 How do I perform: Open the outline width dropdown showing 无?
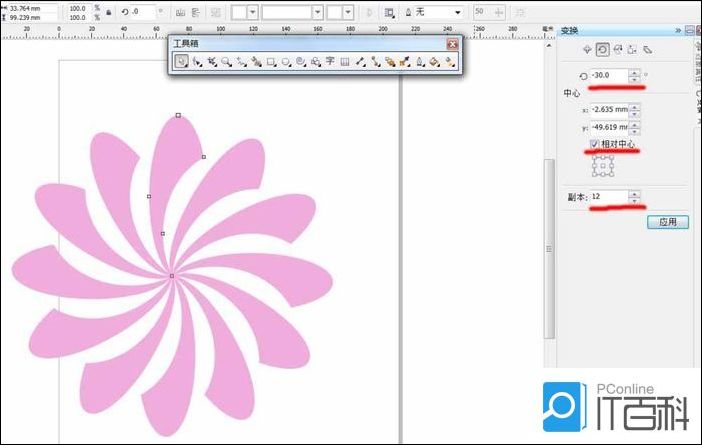click(458, 12)
